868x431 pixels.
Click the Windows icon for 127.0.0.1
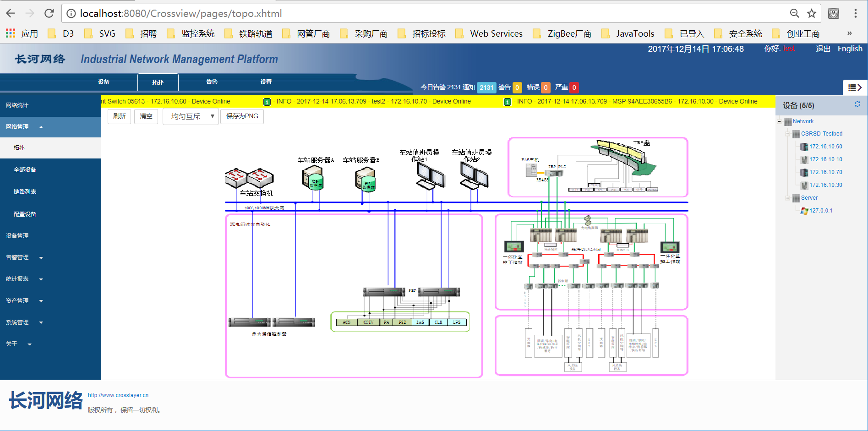tap(804, 211)
